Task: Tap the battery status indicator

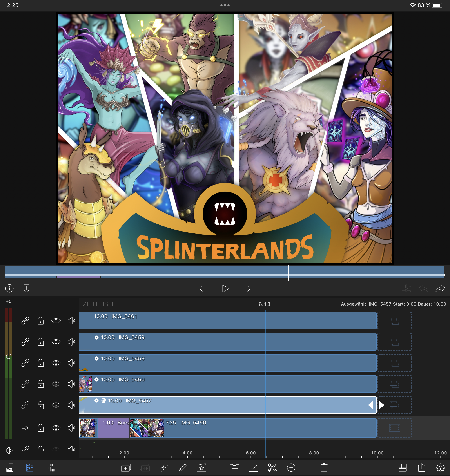Action: [x=437, y=5]
